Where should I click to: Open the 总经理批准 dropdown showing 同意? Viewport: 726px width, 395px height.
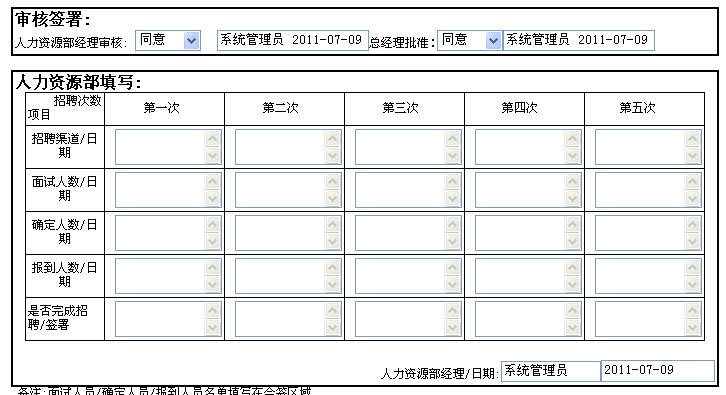(x=469, y=40)
